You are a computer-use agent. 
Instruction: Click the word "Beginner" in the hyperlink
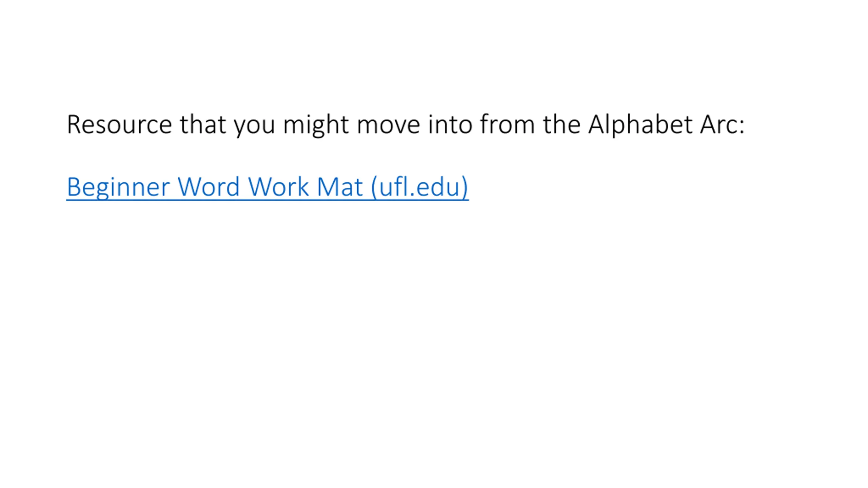coord(118,187)
